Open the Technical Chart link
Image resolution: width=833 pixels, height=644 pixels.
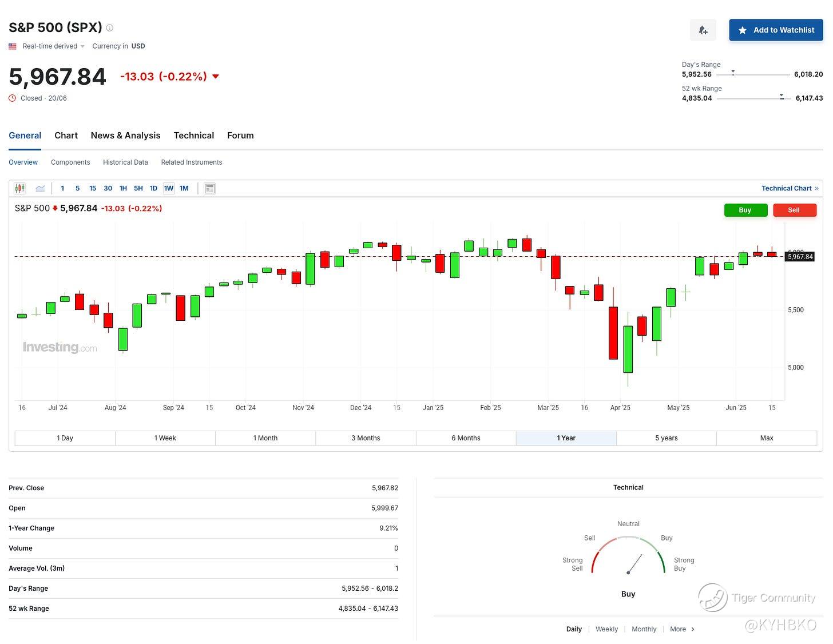[x=790, y=188]
